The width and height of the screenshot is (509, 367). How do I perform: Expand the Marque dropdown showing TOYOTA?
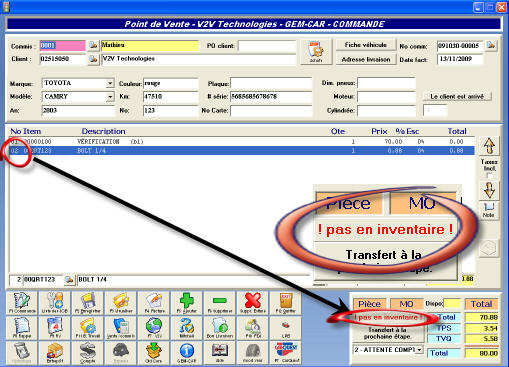[x=110, y=83]
